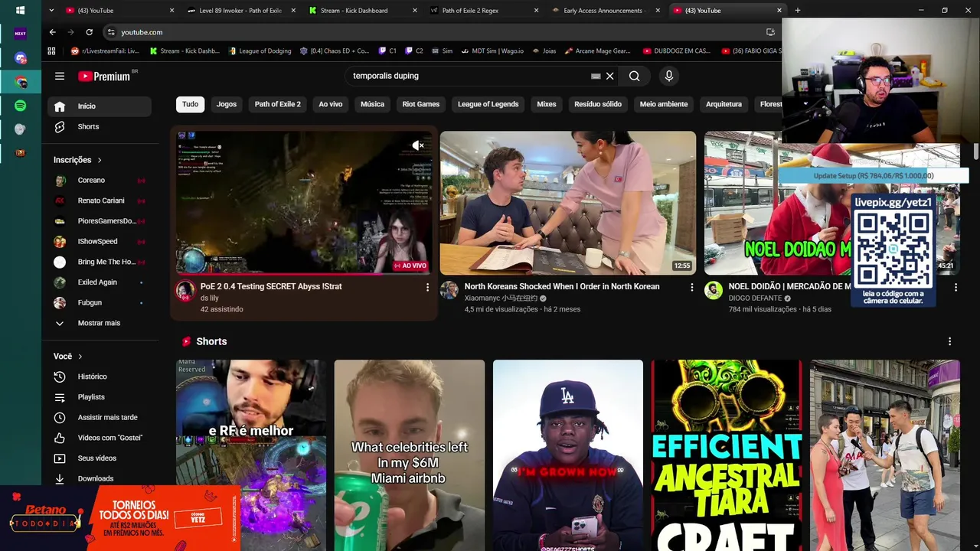Select the League of Legends chip
Viewport: 980px width, 551px height.
coord(488,104)
